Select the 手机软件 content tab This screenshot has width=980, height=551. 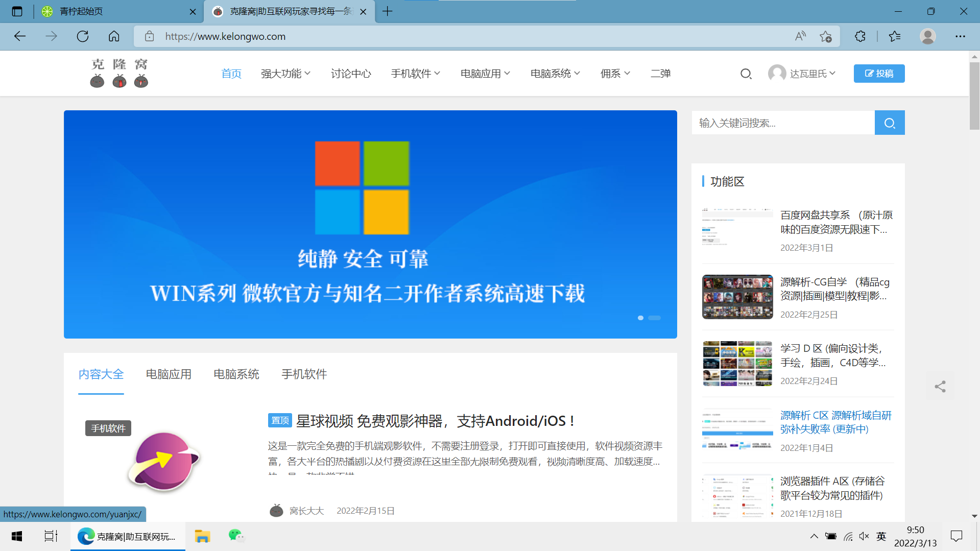point(304,374)
